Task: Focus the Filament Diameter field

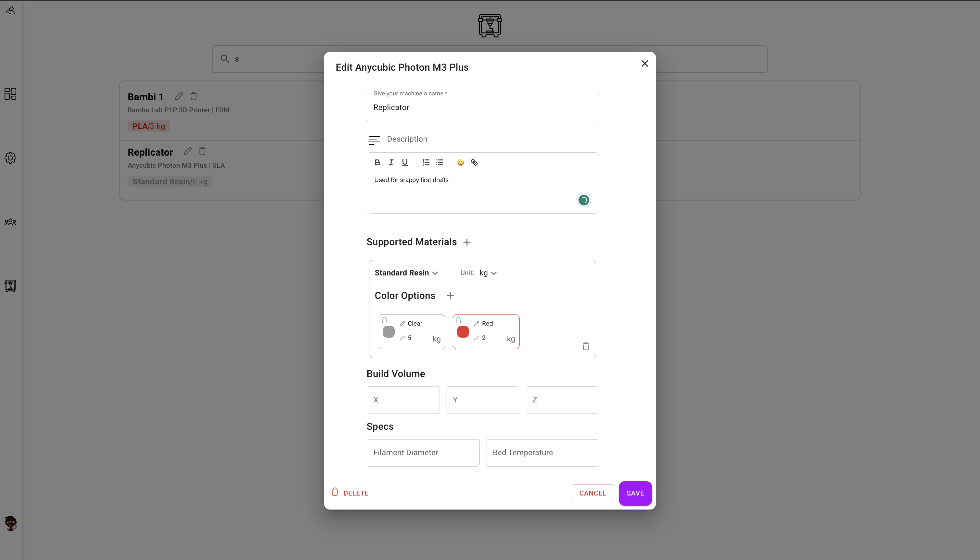Action: click(423, 453)
